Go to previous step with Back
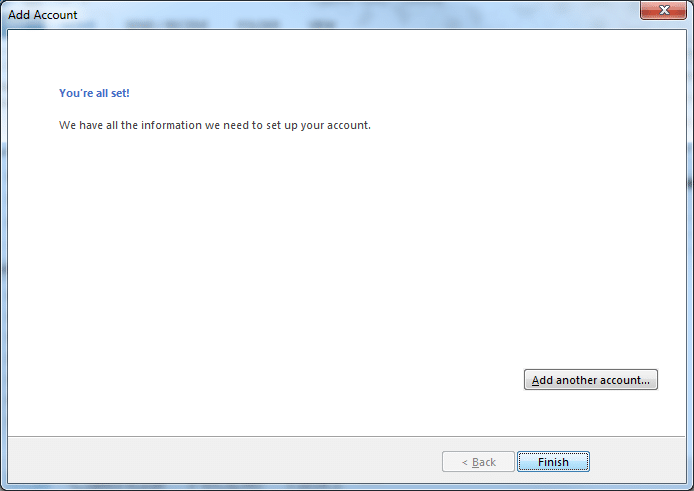 [478, 462]
